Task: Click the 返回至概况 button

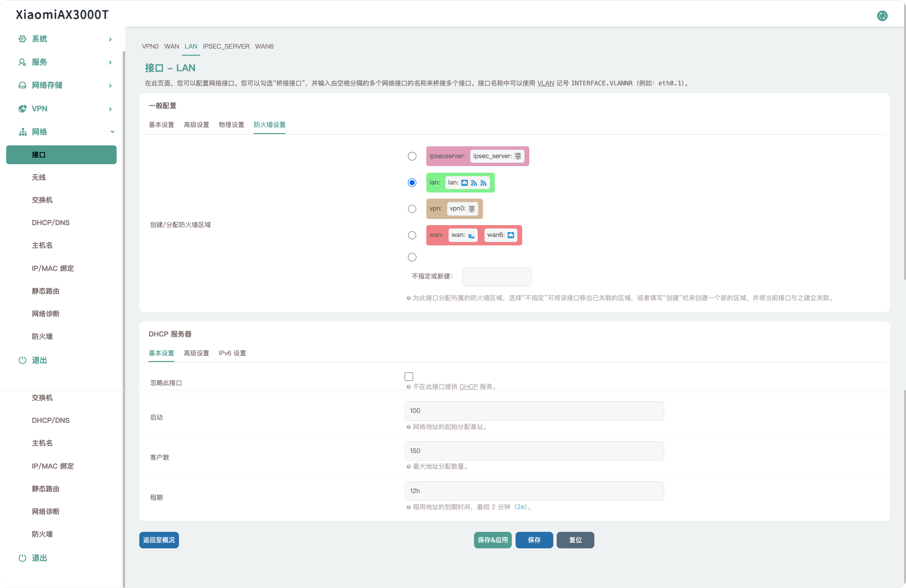Action: point(159,540)
